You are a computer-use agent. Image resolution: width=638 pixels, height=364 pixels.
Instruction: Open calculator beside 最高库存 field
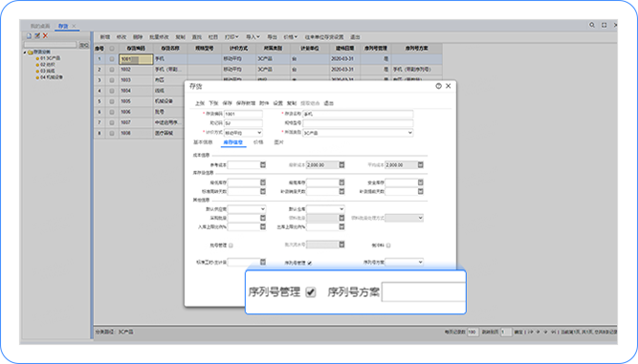tap(341, 182)
